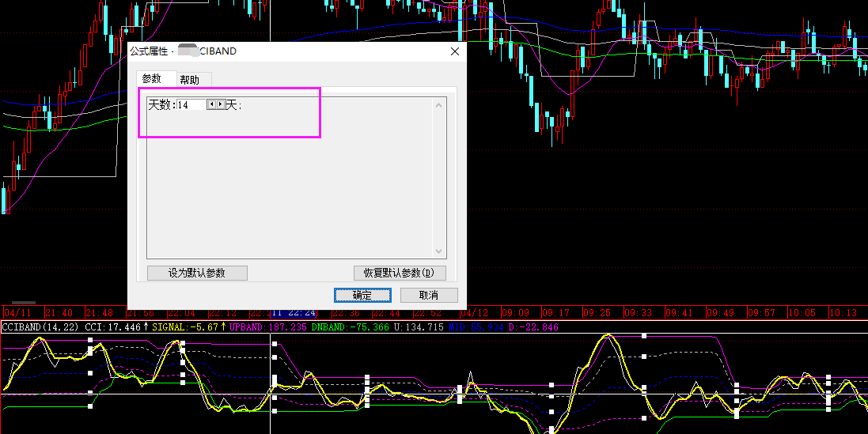Click the parameter list scroll-up arrow
The height and width of the screenshot is (434, 868).
coord(439,105)
